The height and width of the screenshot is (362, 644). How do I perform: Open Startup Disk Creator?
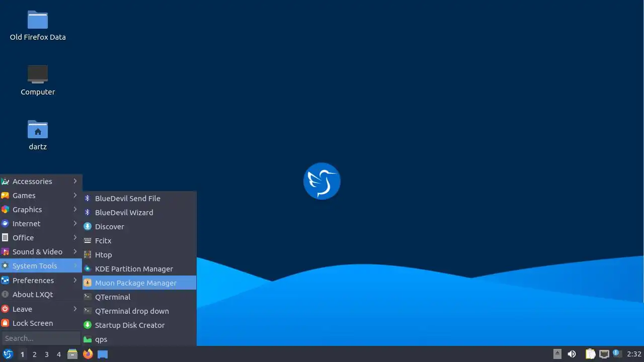tap(139, 325)
